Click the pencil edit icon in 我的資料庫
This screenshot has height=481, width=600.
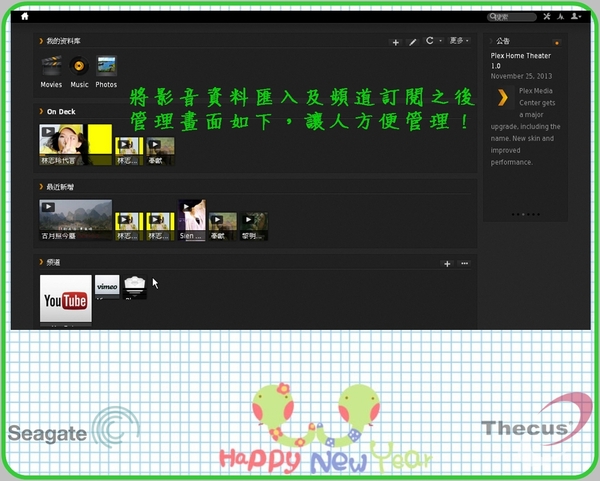[x=412, y=42]
